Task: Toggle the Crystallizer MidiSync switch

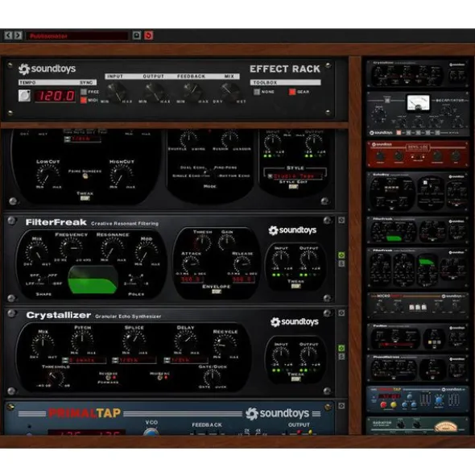Action: (160, 378)
